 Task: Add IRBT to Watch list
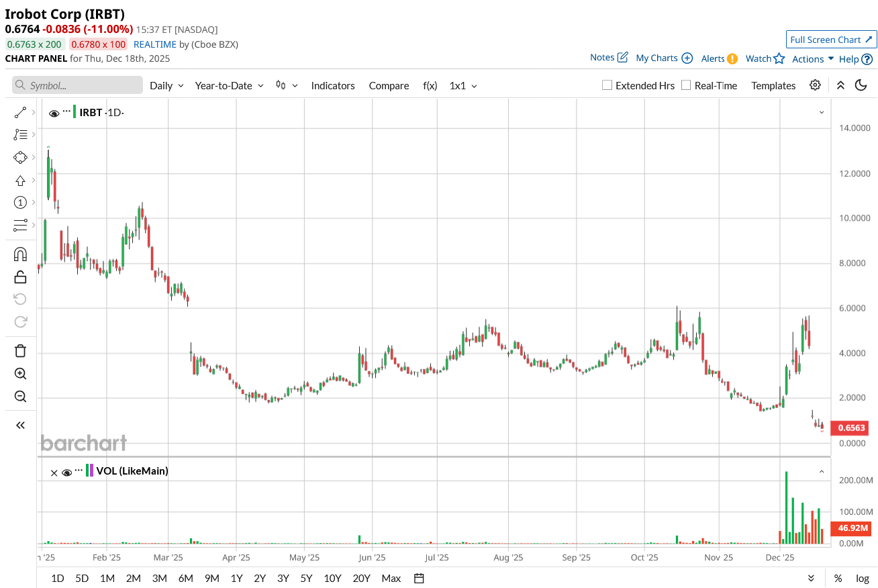click(765, 58)
